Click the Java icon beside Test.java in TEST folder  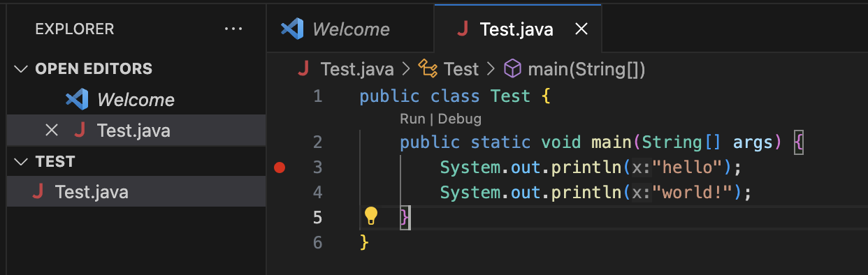tap(38, 192)
